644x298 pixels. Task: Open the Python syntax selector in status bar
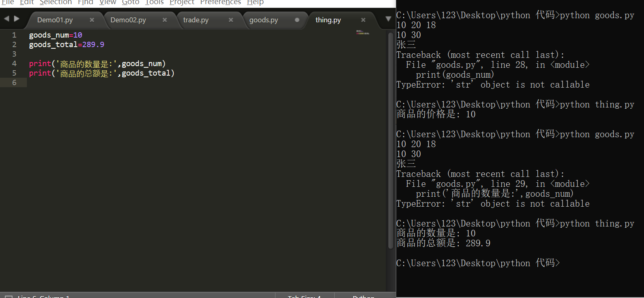click(364, 296)
